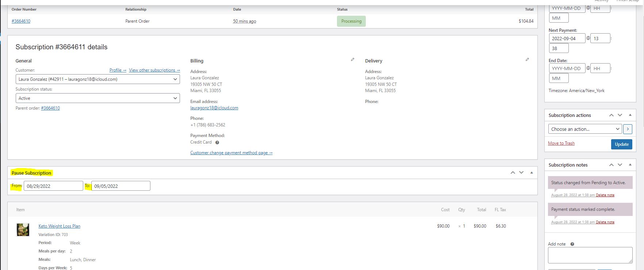Click End Date minute field
The image size is (644, 270).
559,78
